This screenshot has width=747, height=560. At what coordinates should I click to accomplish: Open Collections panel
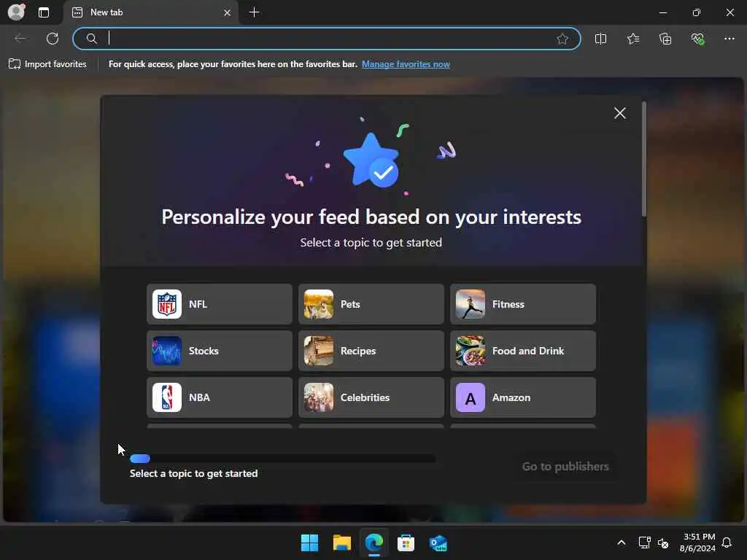click(x=665, y=39)
